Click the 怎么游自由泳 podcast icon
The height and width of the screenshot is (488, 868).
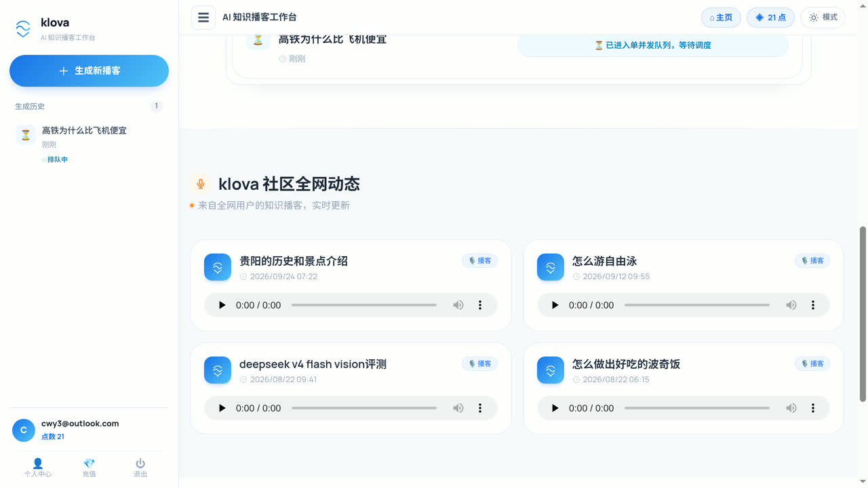click(x=551, y=267)
